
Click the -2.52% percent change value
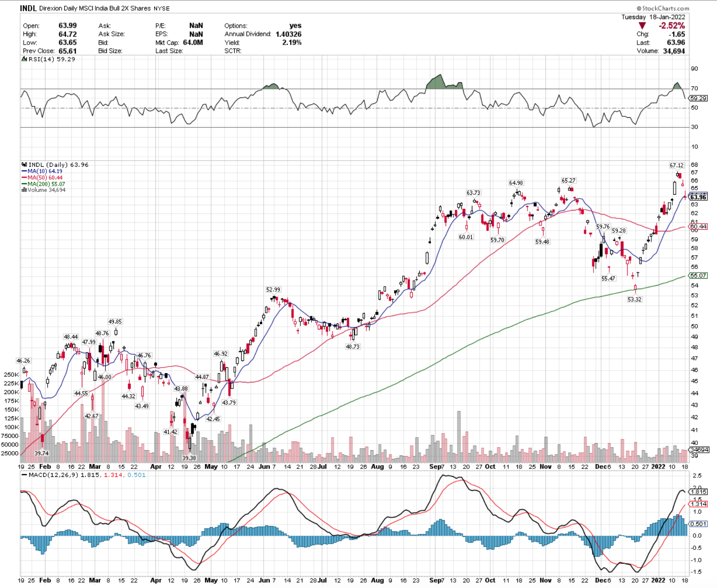pos(672,26)
